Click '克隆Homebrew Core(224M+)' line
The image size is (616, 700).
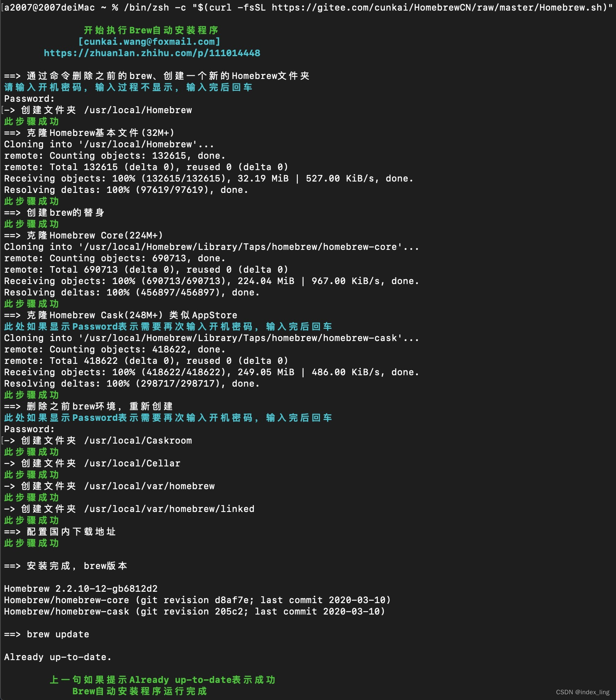[83, 235]
